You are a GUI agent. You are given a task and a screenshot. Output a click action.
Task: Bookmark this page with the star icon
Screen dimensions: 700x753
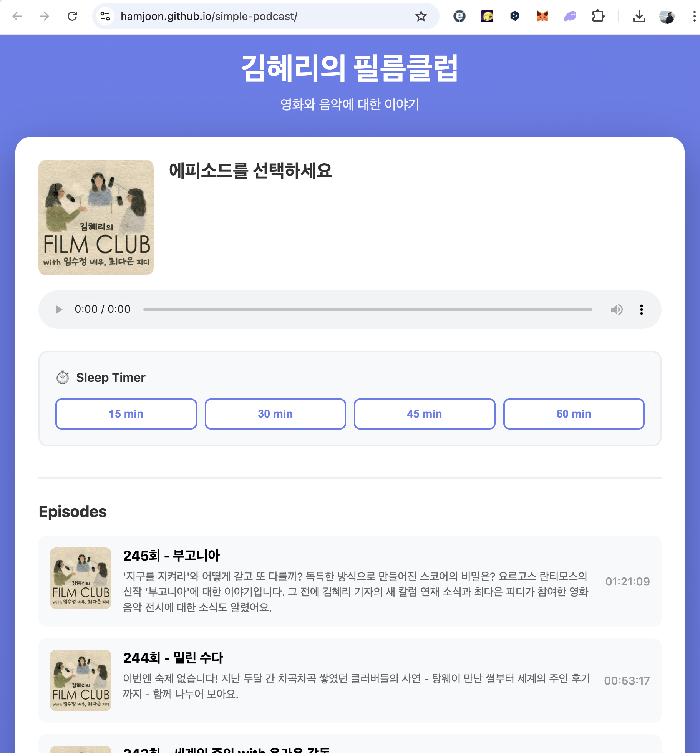pyautogui.click(x=421, y=16)
